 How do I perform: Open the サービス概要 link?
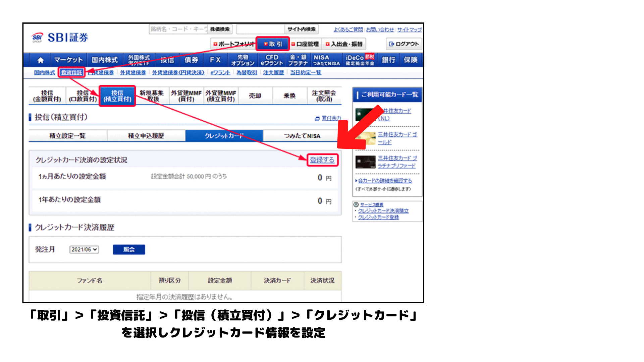(372, 205)
